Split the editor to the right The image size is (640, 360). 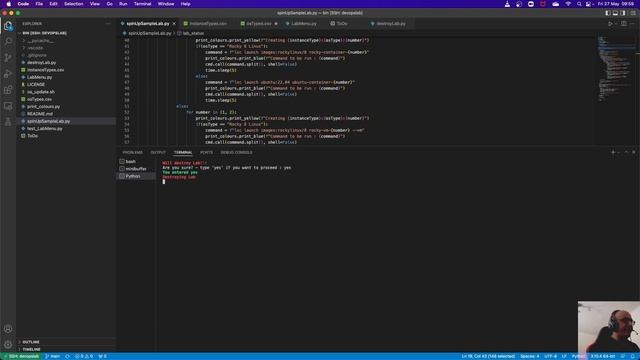coord(624,24)
